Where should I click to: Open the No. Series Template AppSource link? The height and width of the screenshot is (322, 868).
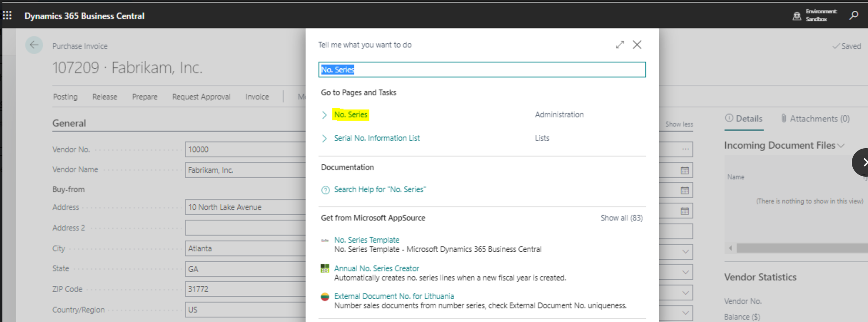pos(367,240)
